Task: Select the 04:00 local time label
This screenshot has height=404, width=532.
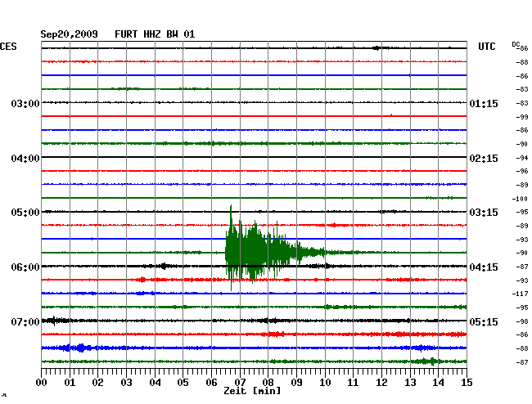Action: click(25, 159)
